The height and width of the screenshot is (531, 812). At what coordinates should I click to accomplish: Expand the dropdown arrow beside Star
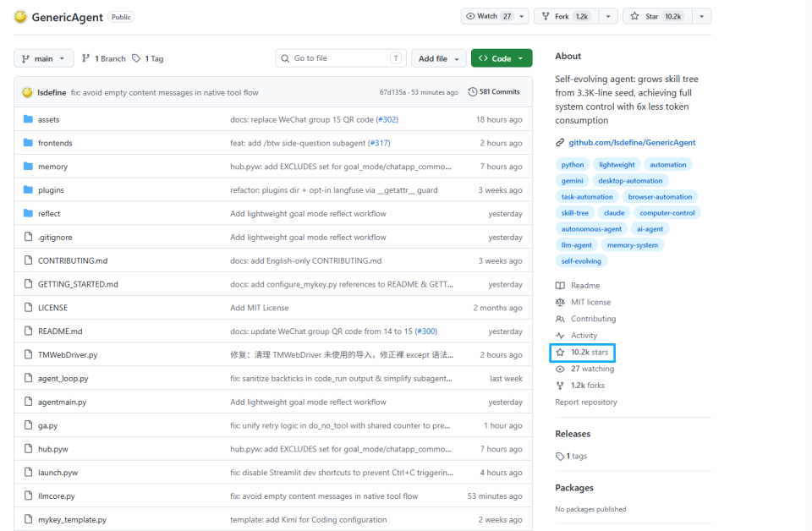(702, 16)
